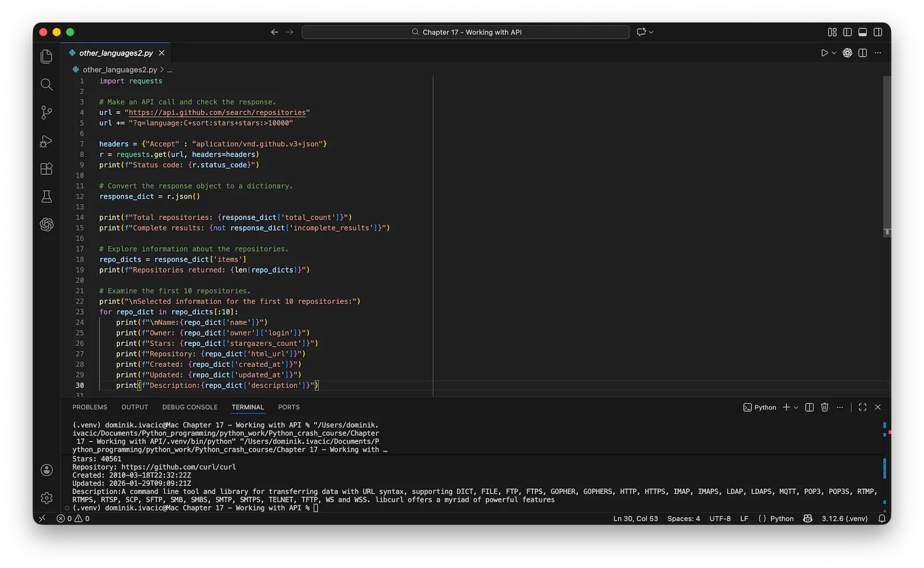Click 'Stars: 40561' terminal output

(x=96, y=459)
